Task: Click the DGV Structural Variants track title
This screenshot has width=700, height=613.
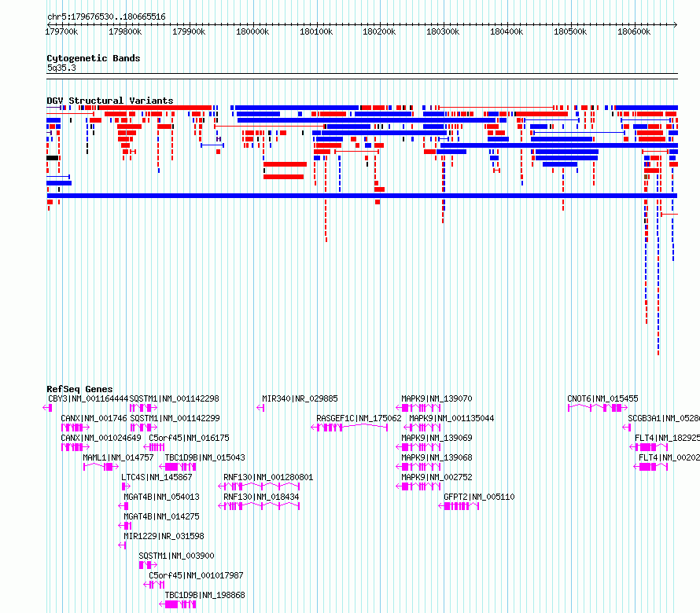Action: [x=110, y=101]
